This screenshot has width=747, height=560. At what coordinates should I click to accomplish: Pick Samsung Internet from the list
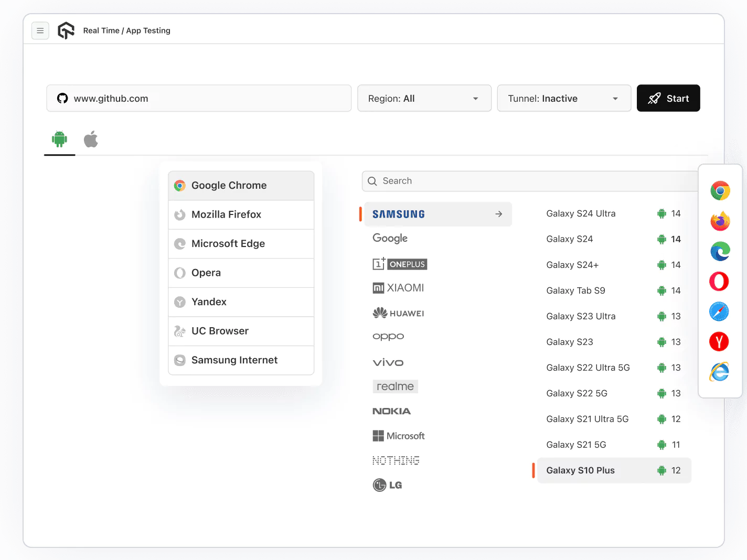pos(241,360)
